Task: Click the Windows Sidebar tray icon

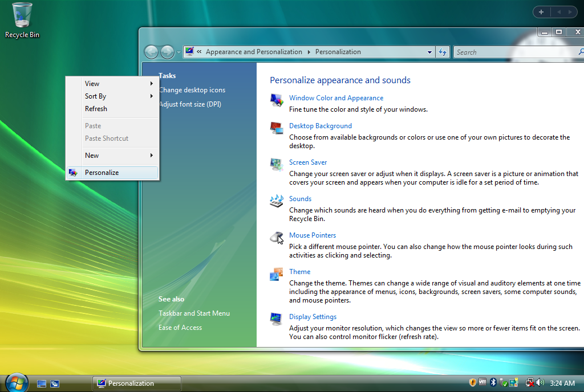Action: coord(514,383)
